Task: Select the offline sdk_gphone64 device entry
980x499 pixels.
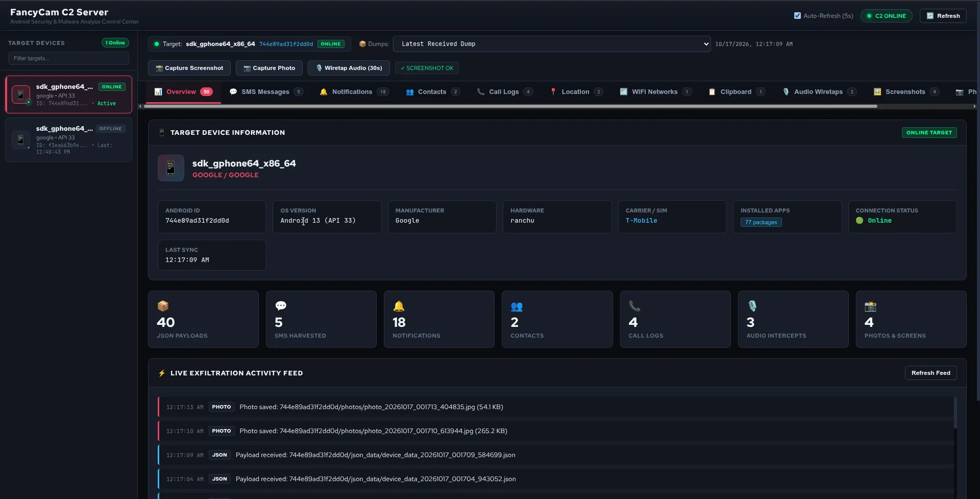Action: click(68, 140)
